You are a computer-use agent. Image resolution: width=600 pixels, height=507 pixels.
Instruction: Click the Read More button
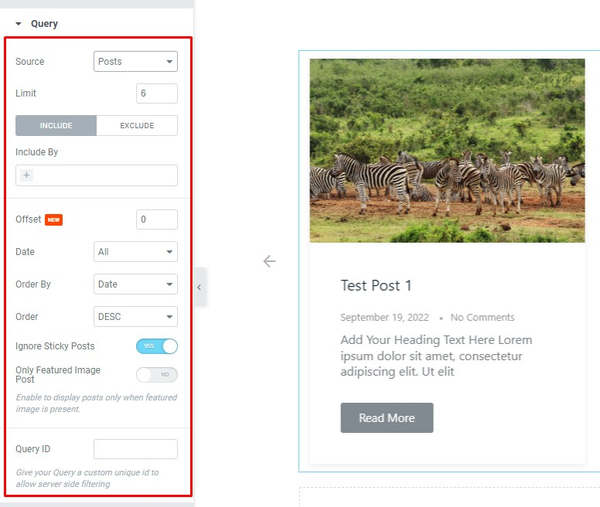387,418
